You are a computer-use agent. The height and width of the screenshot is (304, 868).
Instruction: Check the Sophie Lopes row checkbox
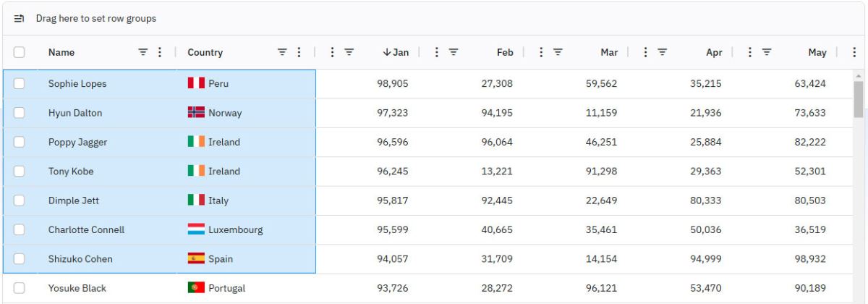(x=20, y=84)
